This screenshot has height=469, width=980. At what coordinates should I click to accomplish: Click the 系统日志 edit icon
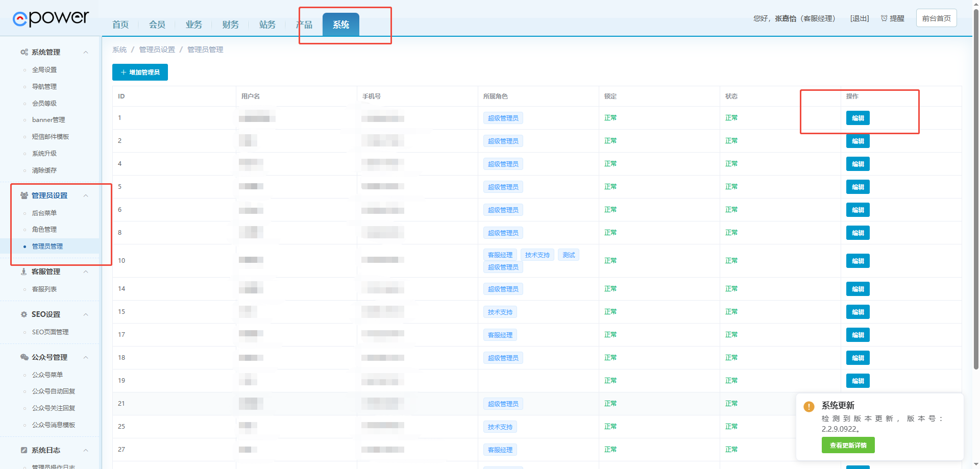coord(24,450)
